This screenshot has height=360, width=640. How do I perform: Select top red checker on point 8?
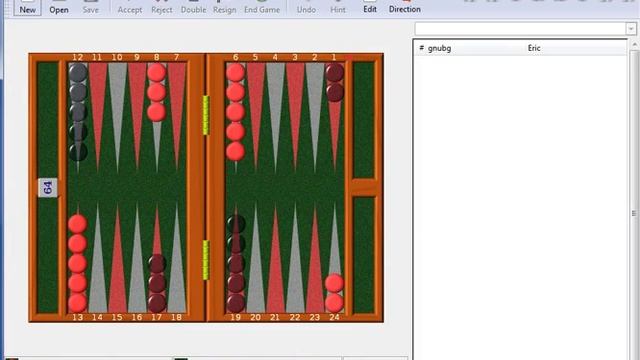tap(157, 73)
